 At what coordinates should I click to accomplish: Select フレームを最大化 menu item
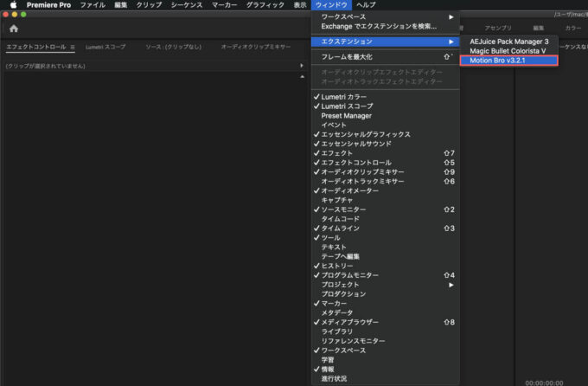tap(385, 57)
